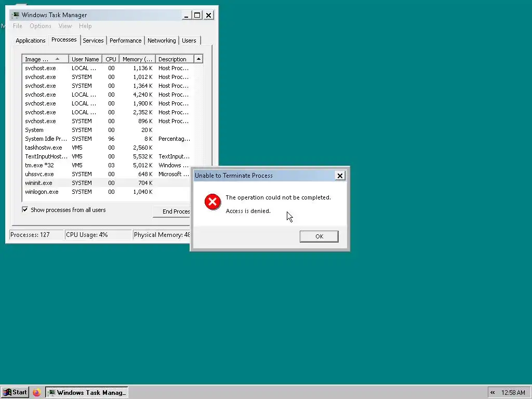The width and height of the screenshot is (532, 399).
Task: Open the Start menu
Action: 15,393
